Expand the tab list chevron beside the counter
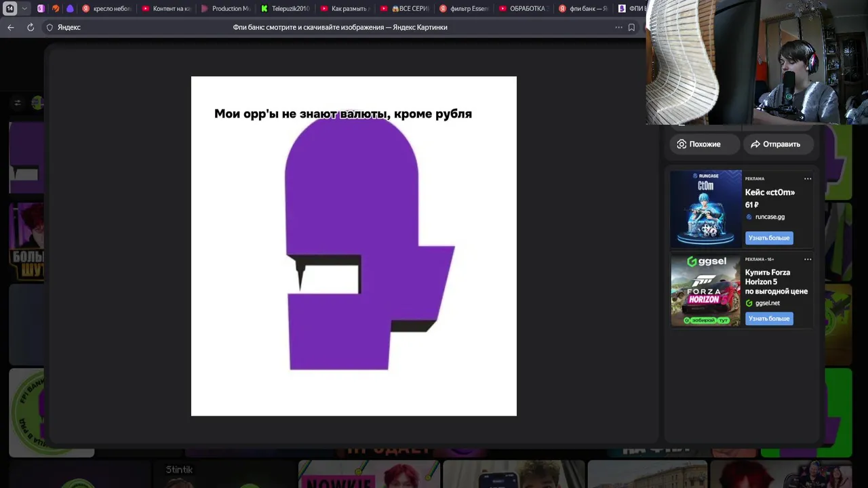868x488 pixels. pyautogui.click(x=24, y=9)
